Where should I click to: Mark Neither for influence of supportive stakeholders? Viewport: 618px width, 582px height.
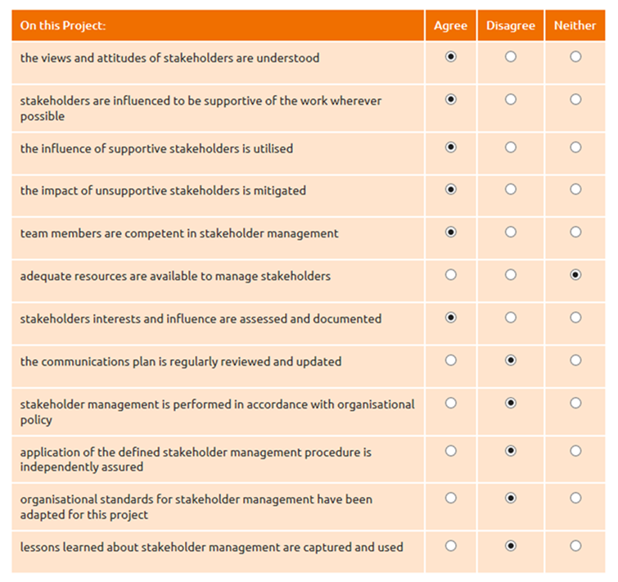point(575,147)
